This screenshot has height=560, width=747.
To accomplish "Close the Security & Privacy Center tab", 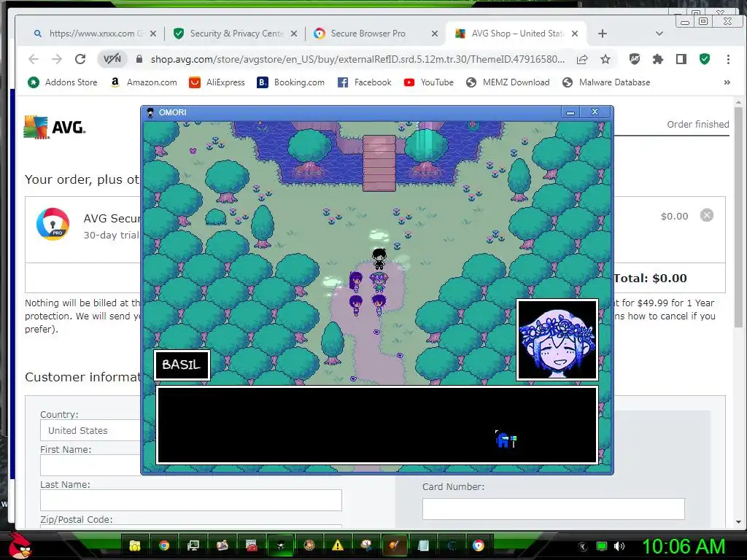I will 294,34.
